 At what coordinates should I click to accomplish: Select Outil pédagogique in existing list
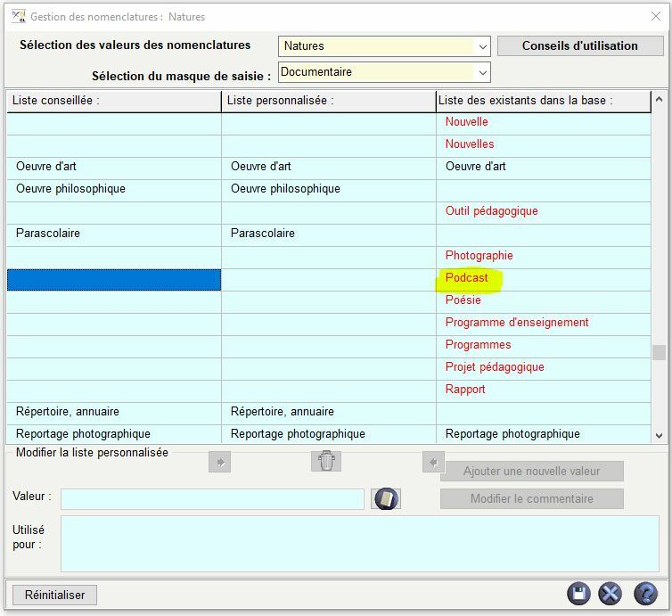(491, 211)
